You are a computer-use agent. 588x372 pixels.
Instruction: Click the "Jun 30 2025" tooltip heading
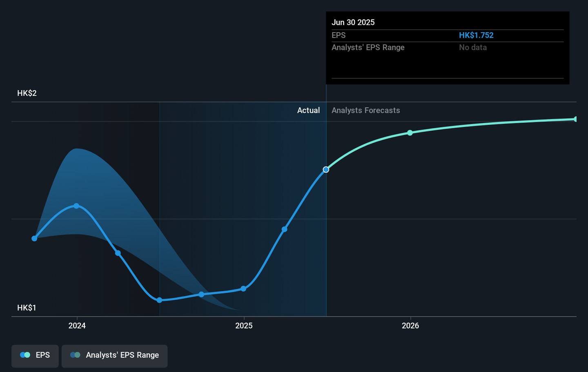coord(353,22)
